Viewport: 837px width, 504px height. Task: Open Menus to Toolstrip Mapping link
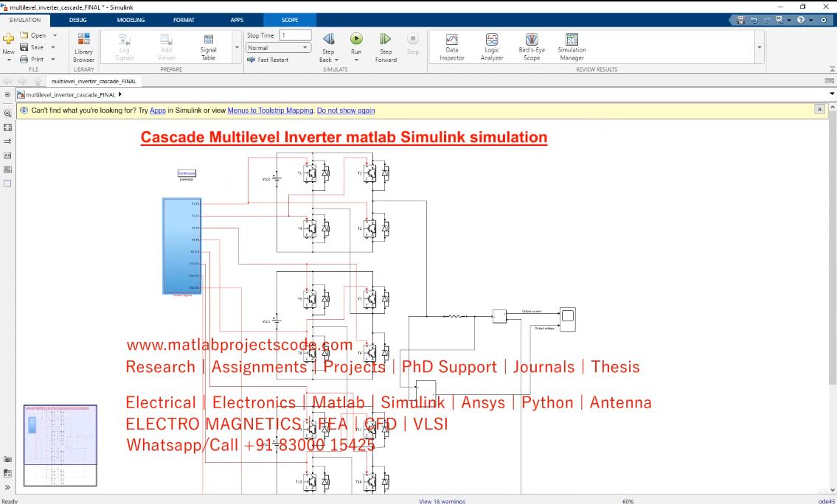pyautogui.click(x=270, y=111)
